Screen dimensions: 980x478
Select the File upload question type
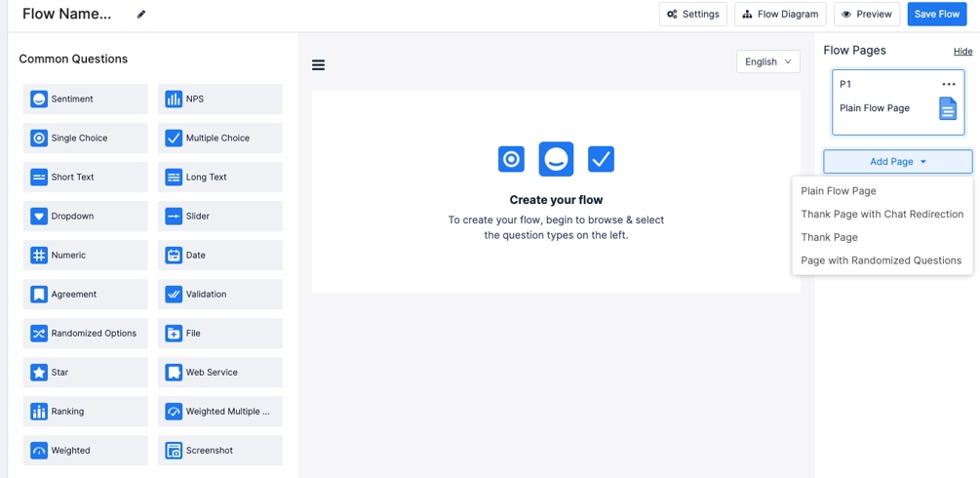220,334
